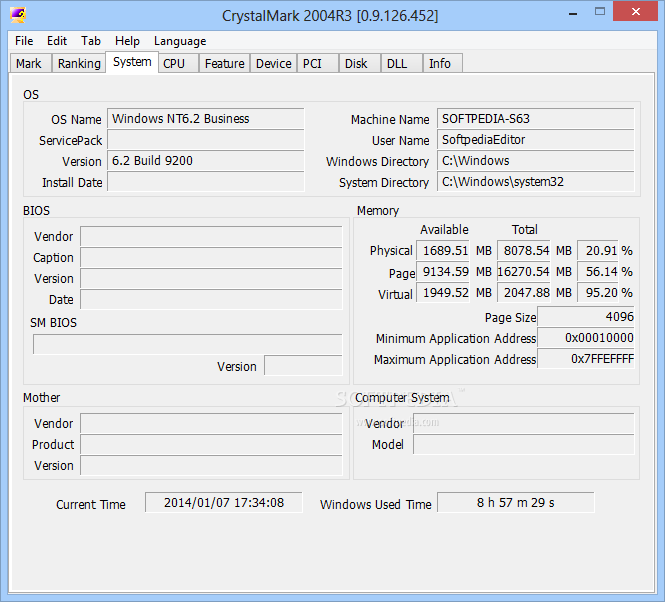Click the SM BIOS field
Screen dimensions: 665x602
(x=187, y=344)
